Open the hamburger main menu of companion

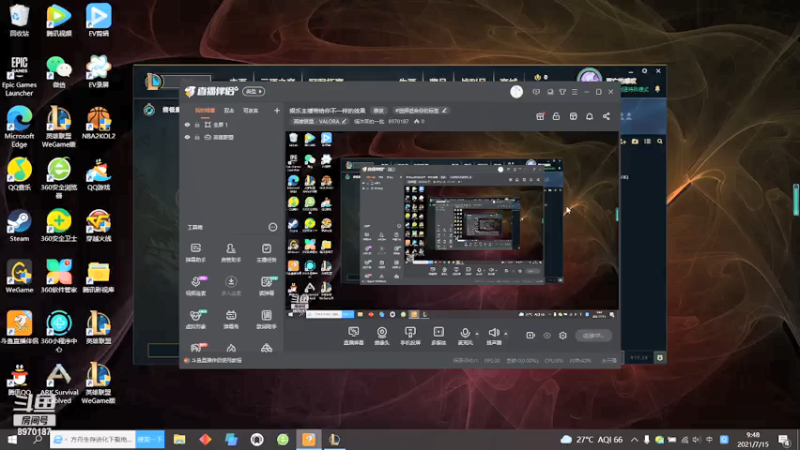[x=574, y=92]
